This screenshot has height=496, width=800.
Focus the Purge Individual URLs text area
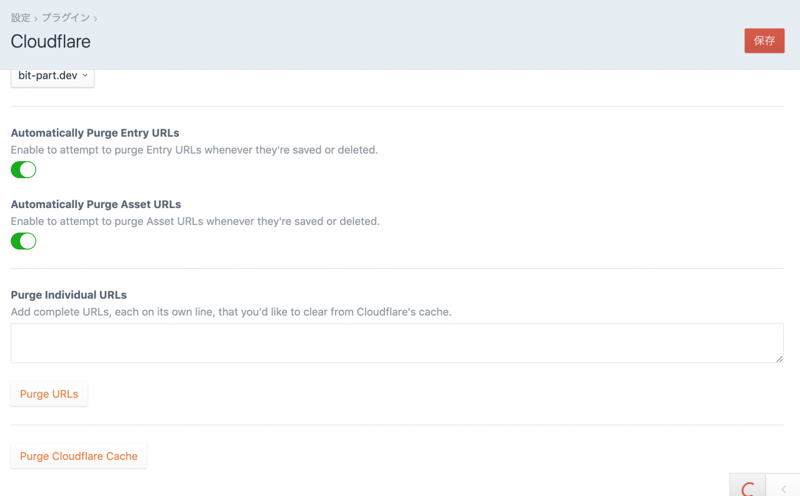[396, 343]
